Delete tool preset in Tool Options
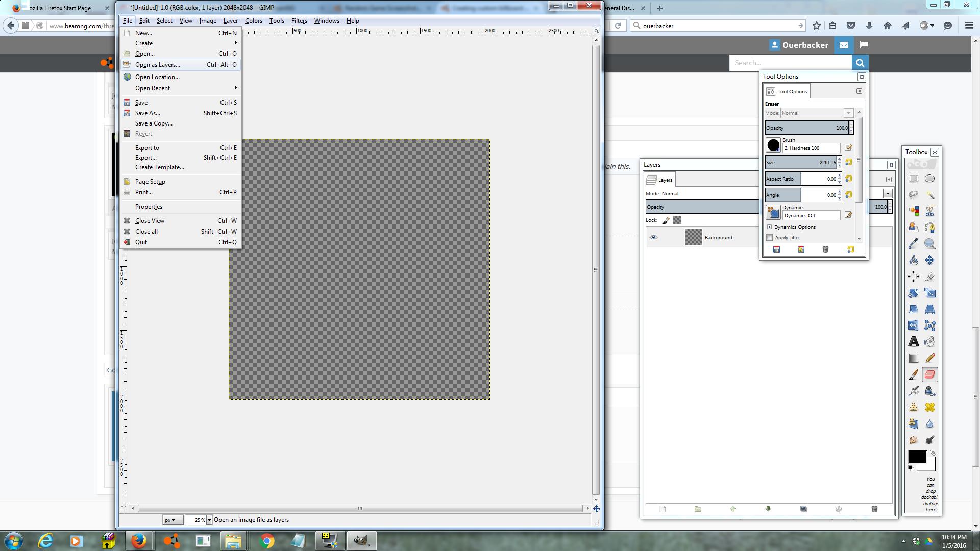 (x=825, y=249)
